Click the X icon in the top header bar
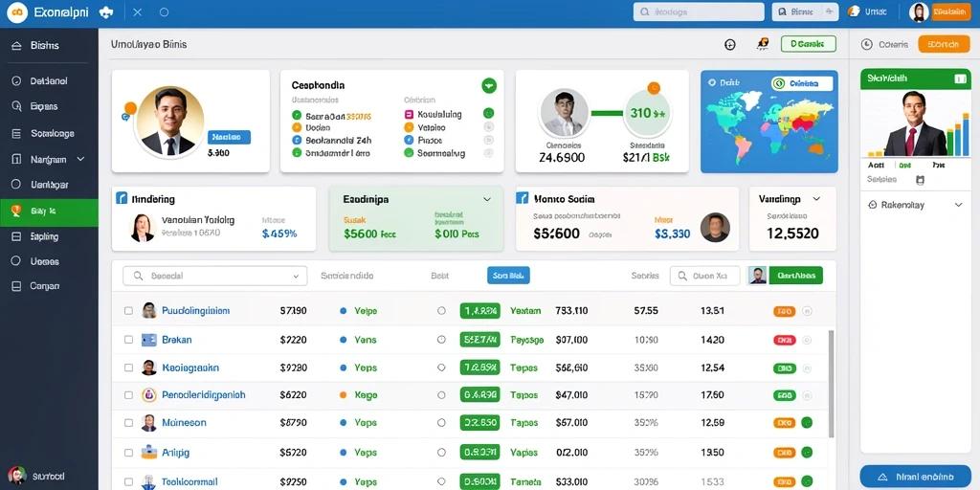This screenshot has height=490, width=980. [138, 11]
